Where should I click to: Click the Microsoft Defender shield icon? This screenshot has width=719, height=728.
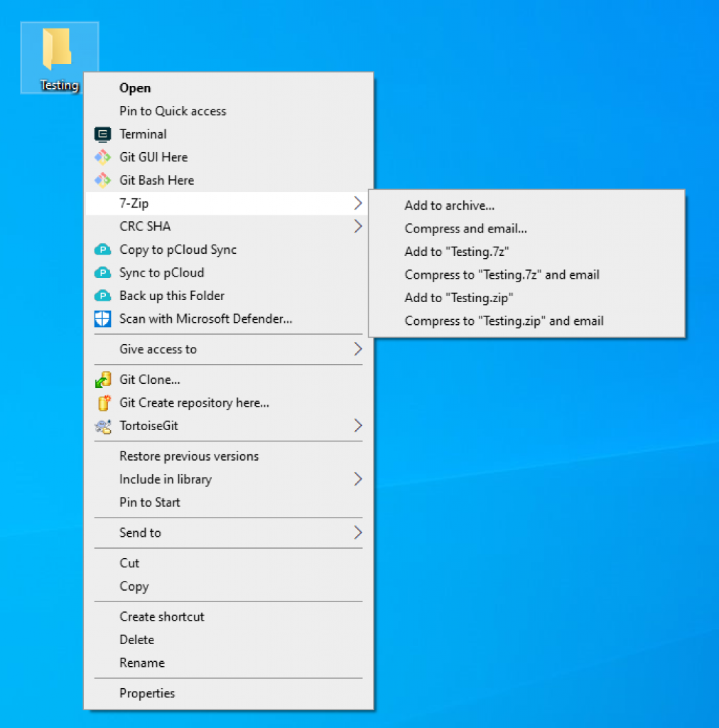[102, 319]
